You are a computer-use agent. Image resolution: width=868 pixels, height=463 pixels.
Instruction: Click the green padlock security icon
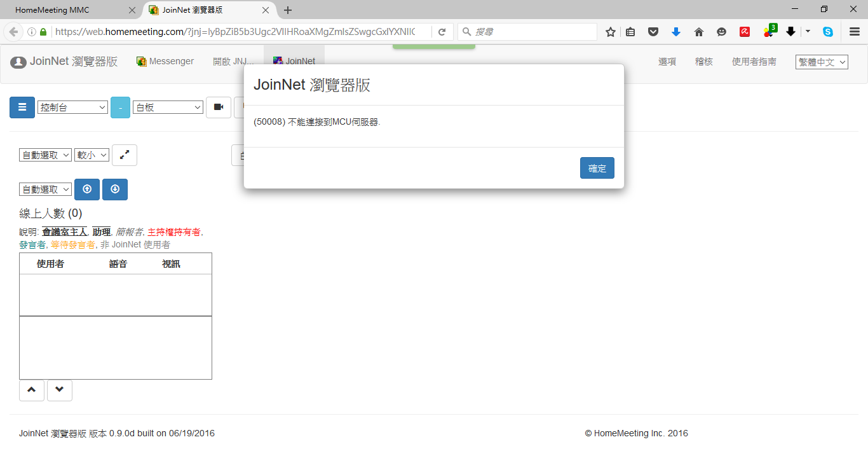point(43,32)
